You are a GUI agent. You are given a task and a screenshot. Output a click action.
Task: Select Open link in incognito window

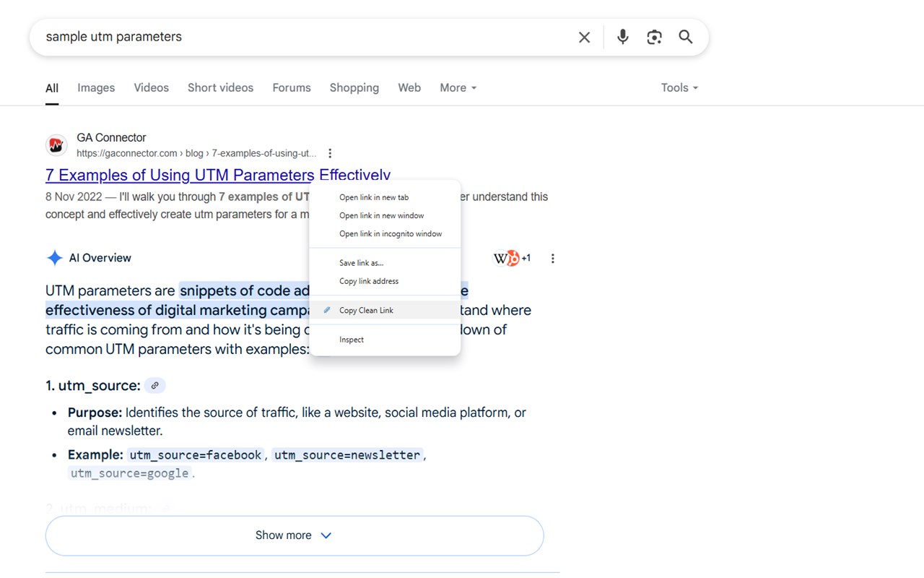coord(390,234)
